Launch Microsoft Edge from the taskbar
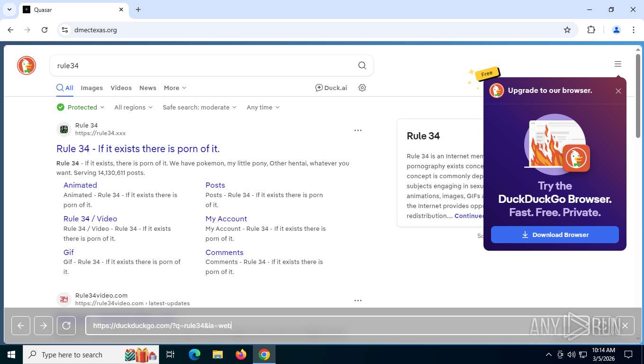Viewport: 644px width, 364px height. tap(195, 355)
